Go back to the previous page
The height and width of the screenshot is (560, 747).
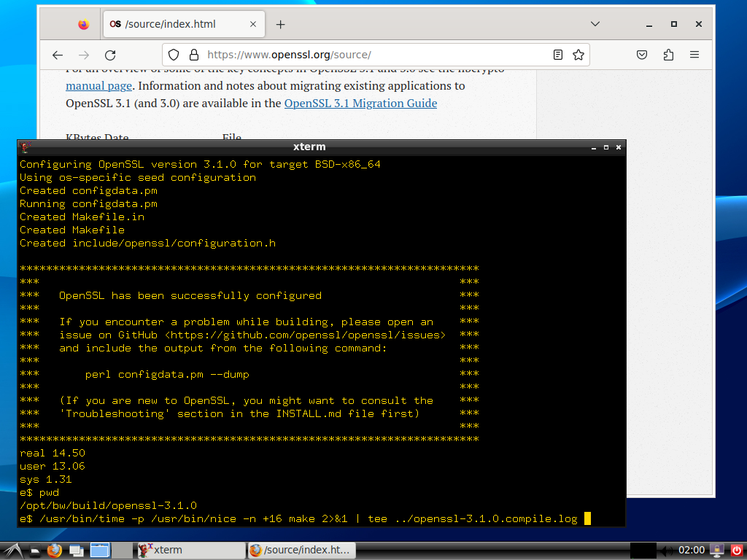click(58, 55)
